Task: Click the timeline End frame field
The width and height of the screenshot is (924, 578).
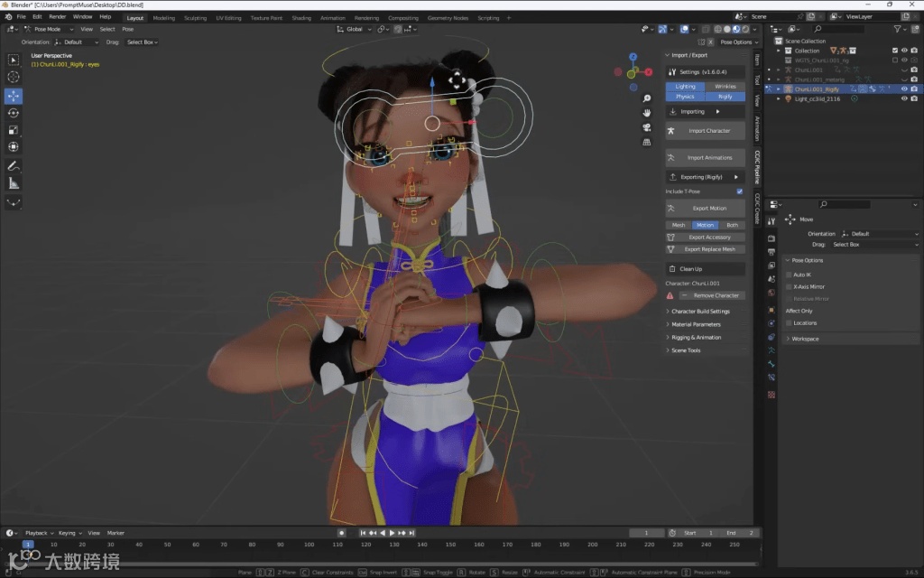Action: pyautogui.click(x=738, y=533)
